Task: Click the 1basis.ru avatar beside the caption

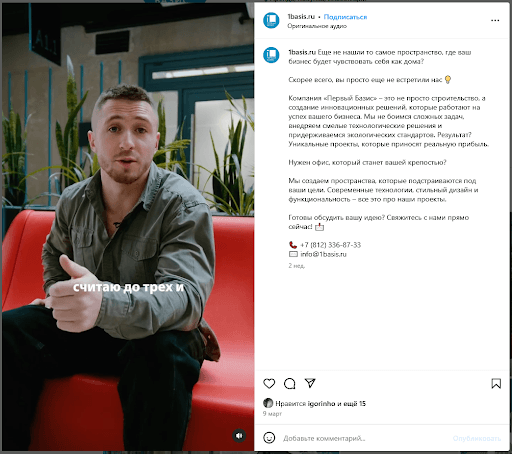Action: coord(271,55)
